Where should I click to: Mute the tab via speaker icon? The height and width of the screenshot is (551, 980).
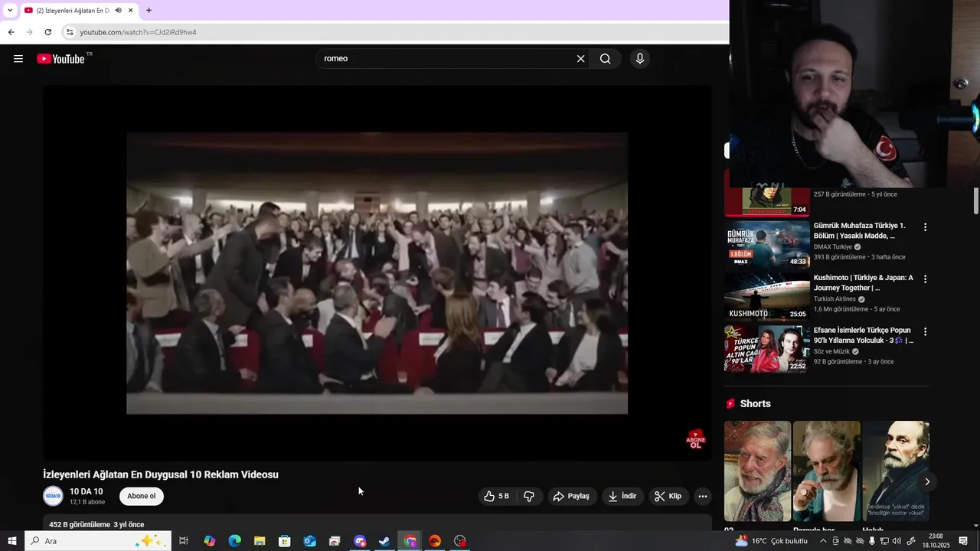[x=118, y=11]
